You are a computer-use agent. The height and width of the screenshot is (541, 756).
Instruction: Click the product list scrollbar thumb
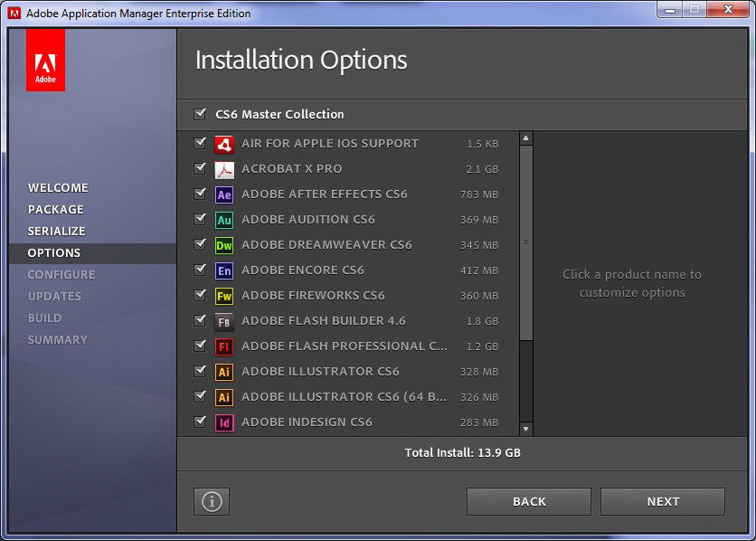pyautogui.click(x=526, y=242)
